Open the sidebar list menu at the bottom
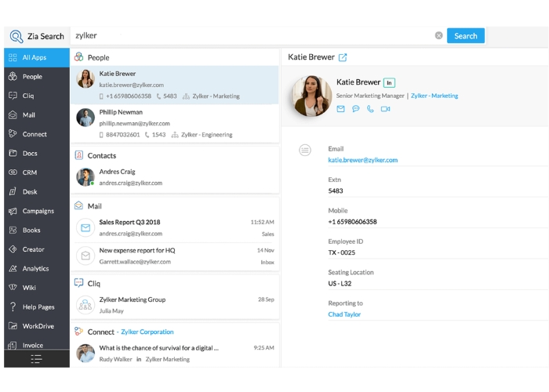Screen dimensions: 549x392 36,359
